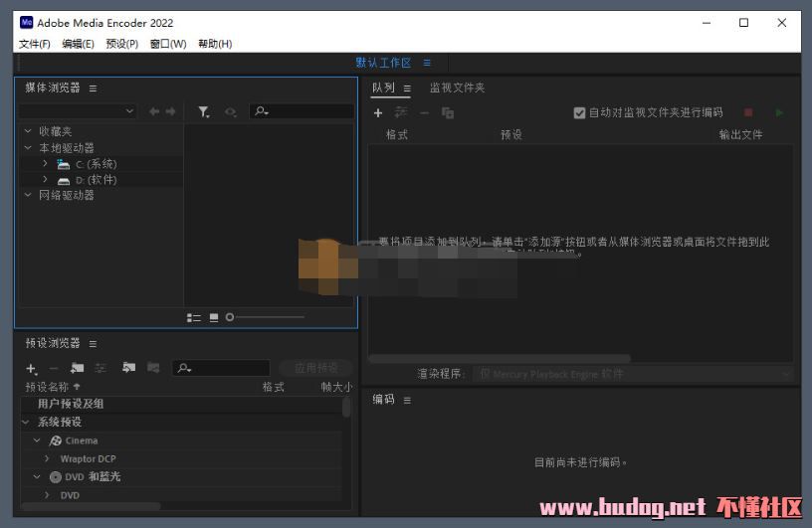812x528 pixels.
Task: Open the 帮助(H) menu
Action: point(215,44)
